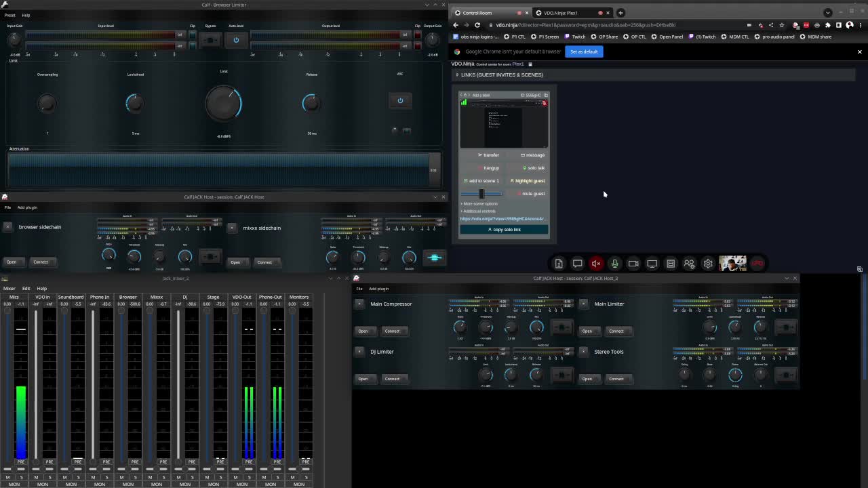Toggle MON on Stage channel
The width and height of the screenshot is (868, 488).
pyautogui.click(x=214, y=484)
